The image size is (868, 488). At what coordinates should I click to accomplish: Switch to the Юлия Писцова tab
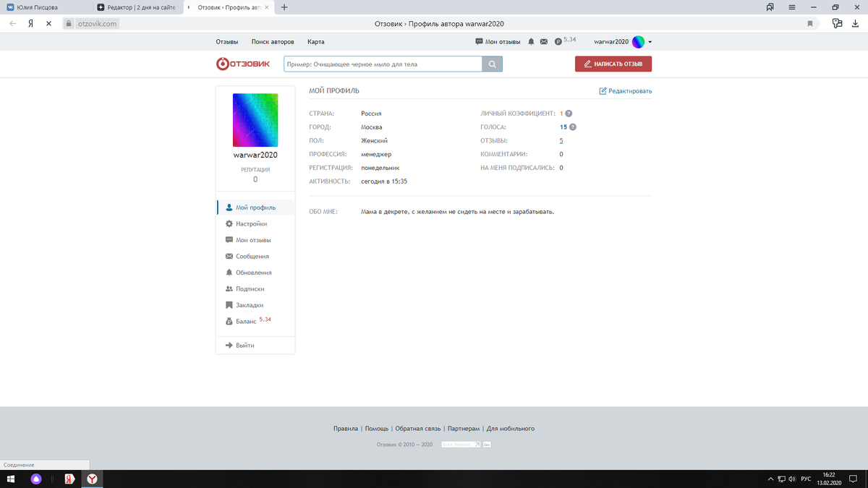pos(46,7)
